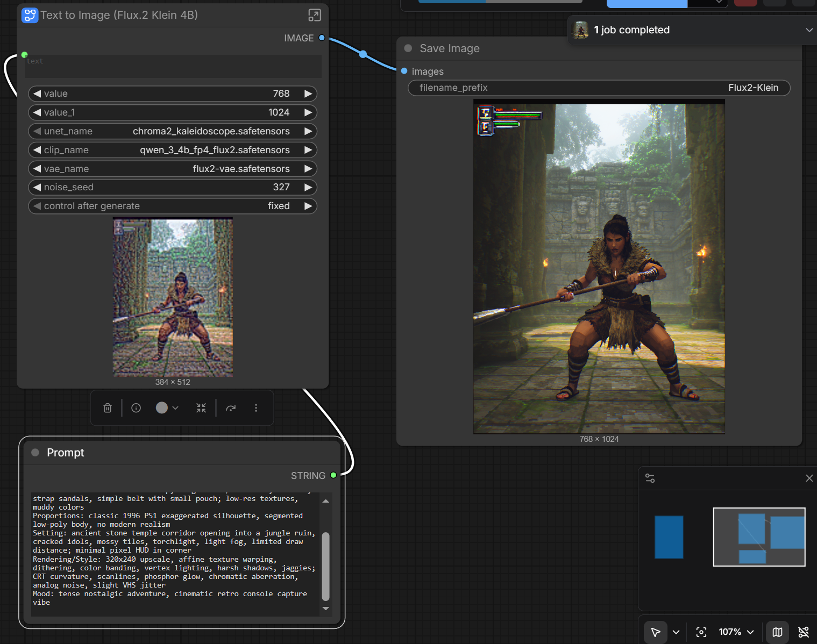817x644 pixels.
Task: Open node info from the selection toolbar
Action: pyautogui.click(x=136, y=408)
